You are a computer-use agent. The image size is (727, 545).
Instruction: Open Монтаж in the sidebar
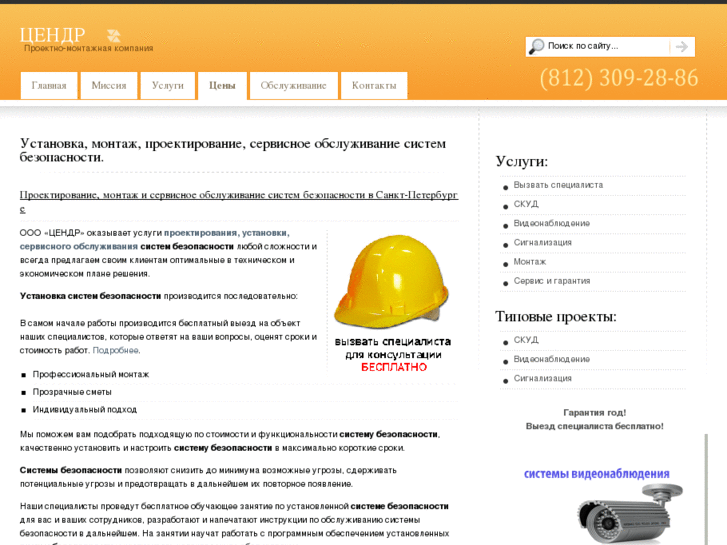point(529,262)
